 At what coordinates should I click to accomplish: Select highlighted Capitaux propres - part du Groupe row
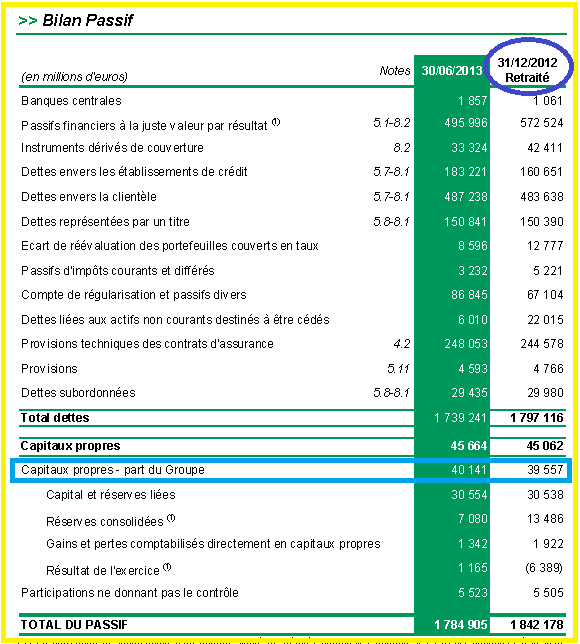[x=291, y=470]
